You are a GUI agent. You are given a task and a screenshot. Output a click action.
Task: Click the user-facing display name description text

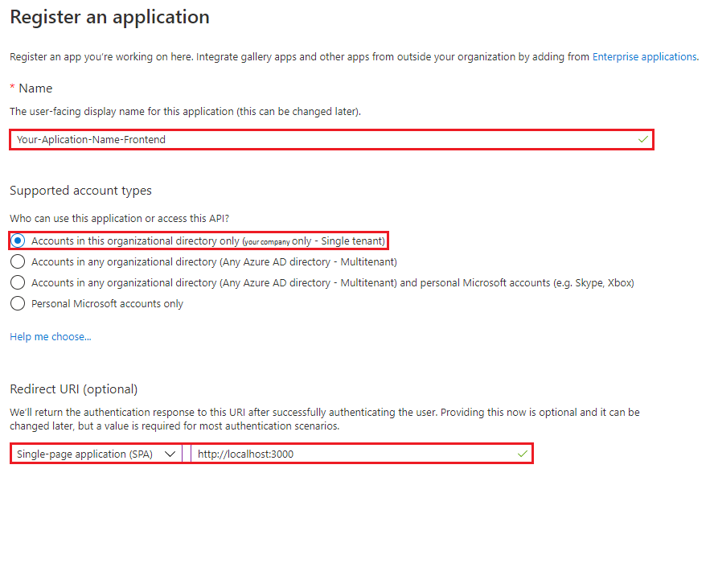(185, 112)
